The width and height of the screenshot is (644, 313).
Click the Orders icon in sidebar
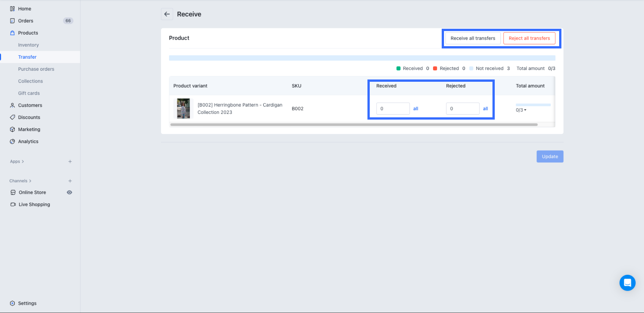[x=13, y=21]
